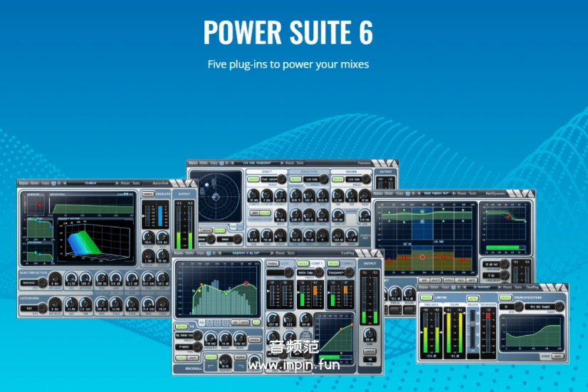Toggle the Reflection section Enable in Panorama
Viewport: 588px width, 392px height.
tap(295, 179)
